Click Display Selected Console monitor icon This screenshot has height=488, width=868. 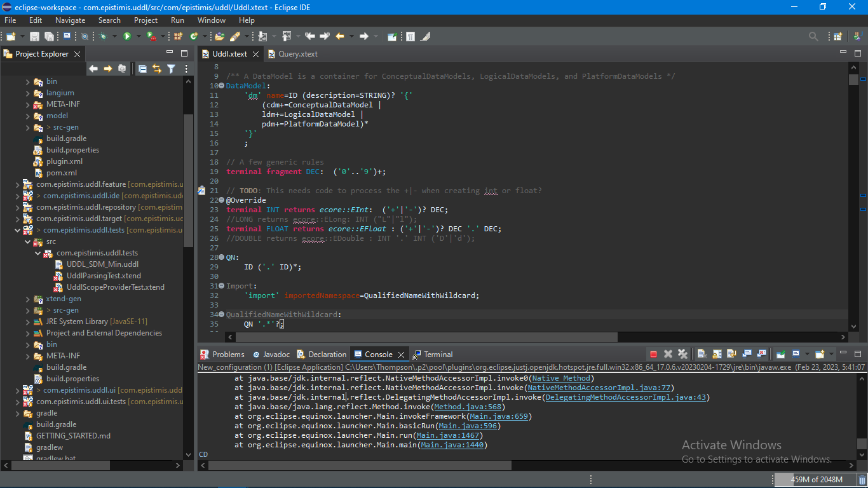click(x=794, y=354)
